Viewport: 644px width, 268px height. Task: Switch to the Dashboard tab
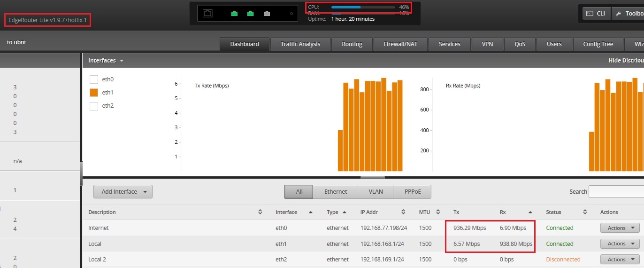(245, 44)
